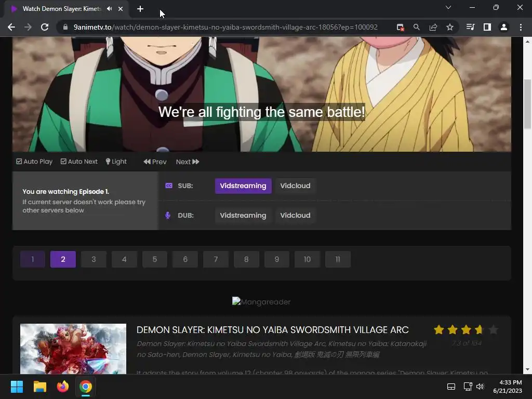Screen dimensions: 532x399
Task: Select DUB Vidstreaming server
Action: [243, 216]
